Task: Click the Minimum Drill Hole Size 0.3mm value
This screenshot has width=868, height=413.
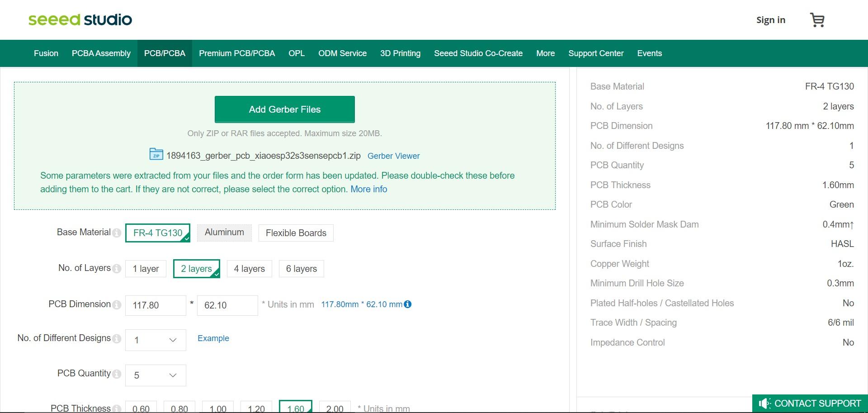Action: pyautogui.click(x=840, y=283)
